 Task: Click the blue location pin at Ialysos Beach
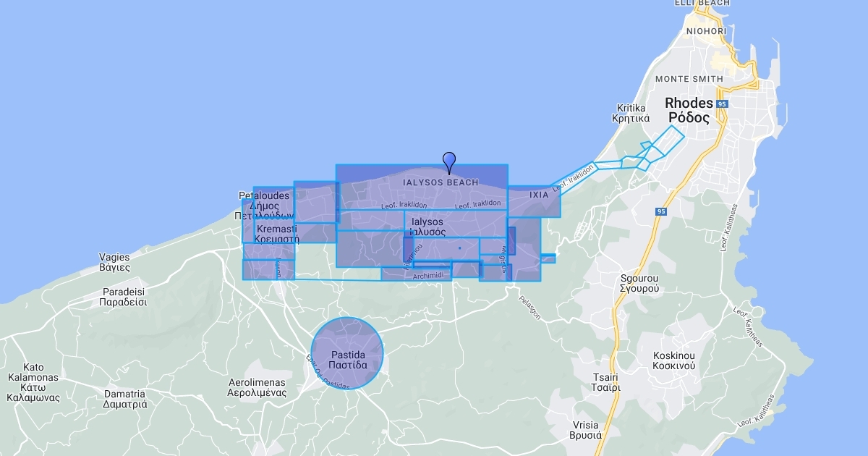(449, 161)
